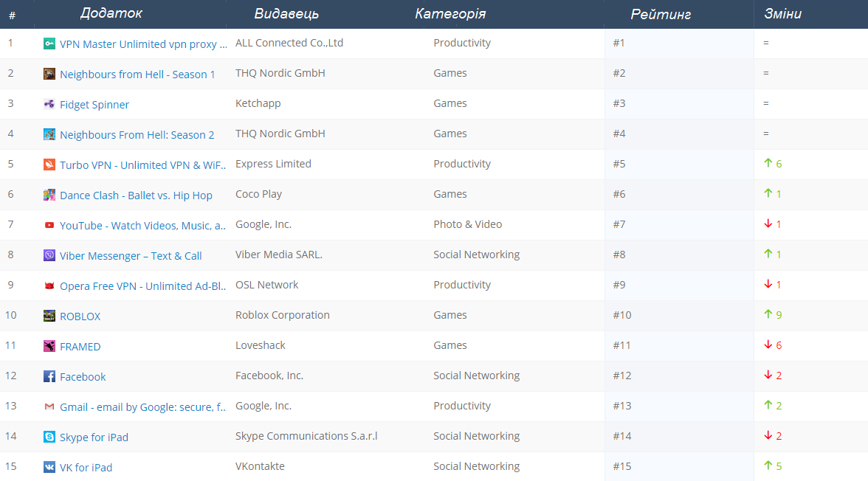The height and width of the screenshot is (481, 868).
Task: Click publisher Coco Play
Action: tap(258, 194)
